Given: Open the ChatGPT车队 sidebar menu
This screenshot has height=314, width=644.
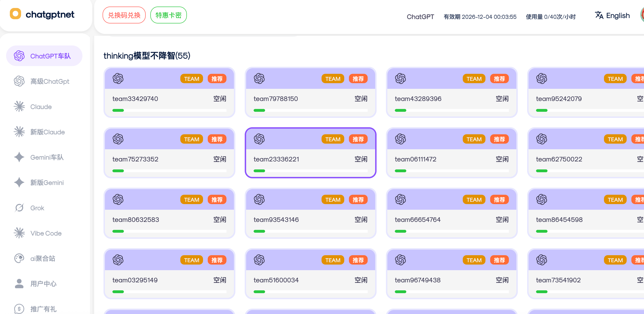Looking at the screenshot, I should click(x=44, y=56).
